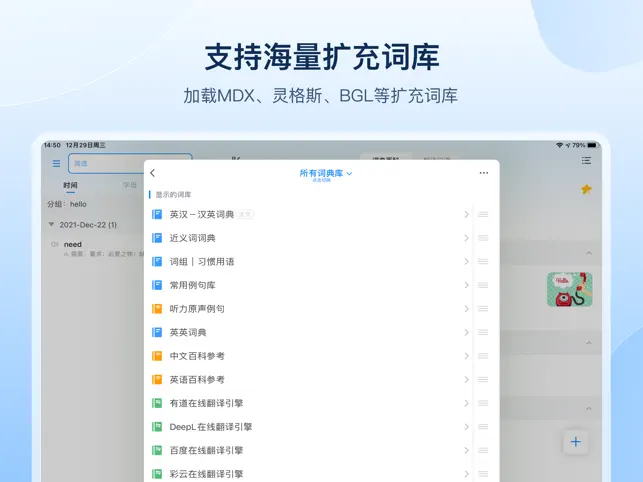
Task: Expand 中文百科参考 with its right chevron
Action: click(x=466, y=356)
